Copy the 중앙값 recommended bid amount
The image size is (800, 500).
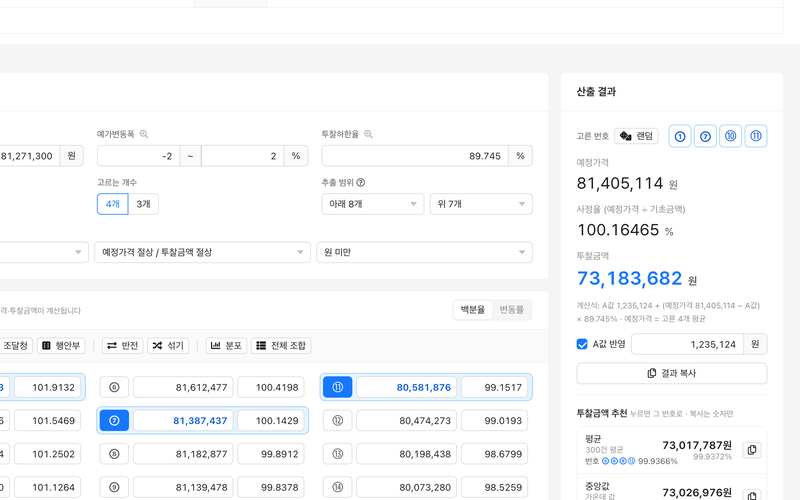(x=752, y=495)
